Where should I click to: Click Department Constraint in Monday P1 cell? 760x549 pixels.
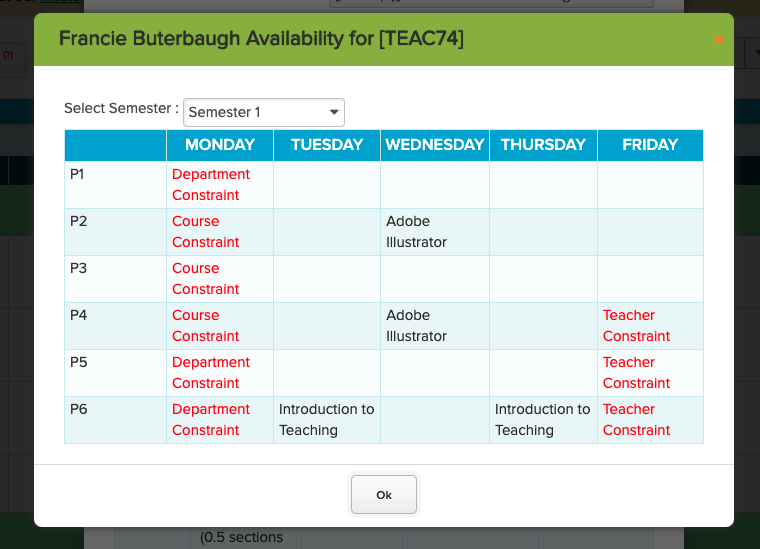point(211,185)
